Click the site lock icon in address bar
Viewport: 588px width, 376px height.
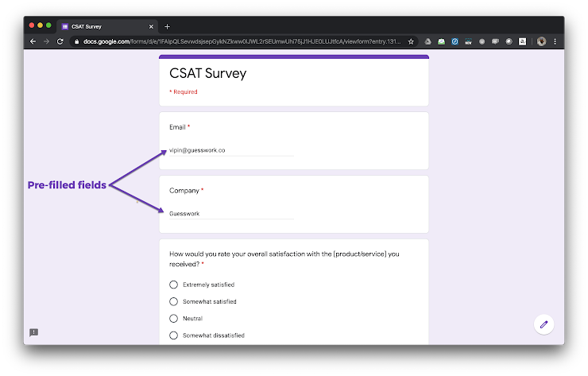77,41
